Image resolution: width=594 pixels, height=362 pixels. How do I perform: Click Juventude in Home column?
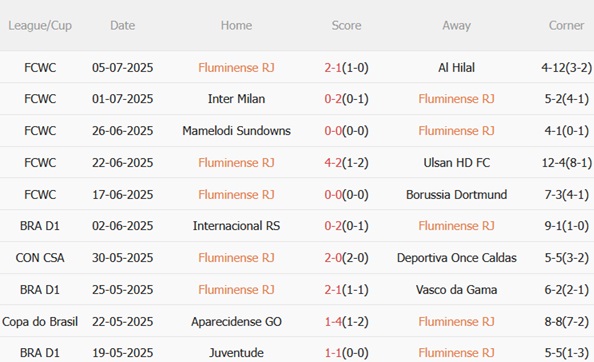236,353
